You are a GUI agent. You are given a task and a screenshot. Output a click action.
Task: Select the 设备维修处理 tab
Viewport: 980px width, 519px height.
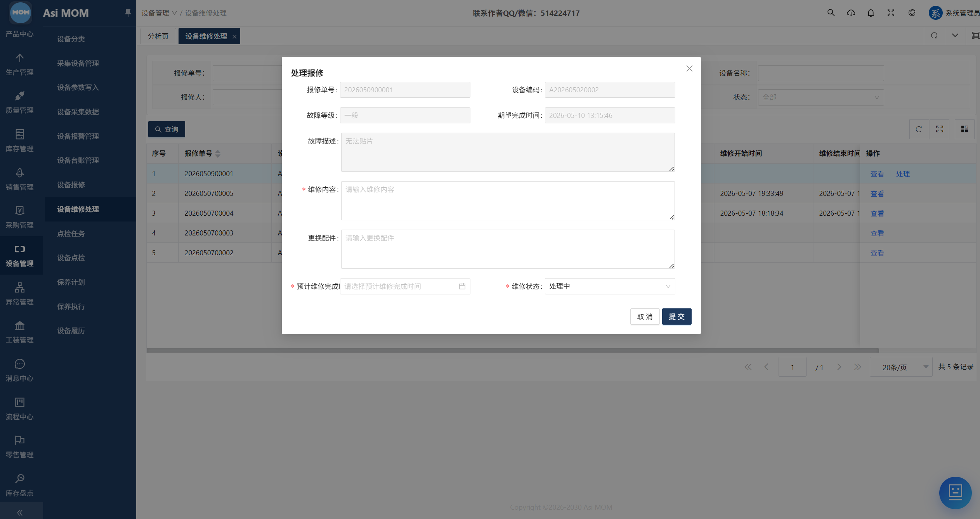point(206,36)
